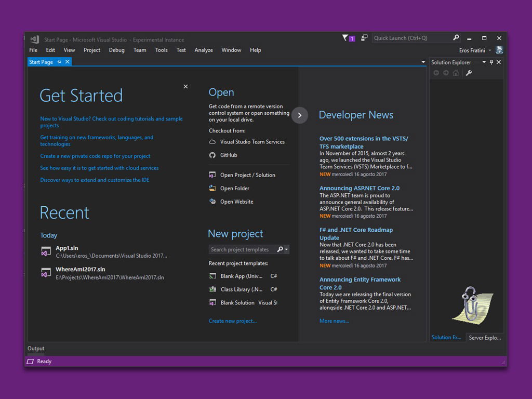Click the Clippy assistant paperclip
The width and height of the screenshot is (532, 399).
click(471, 303)
